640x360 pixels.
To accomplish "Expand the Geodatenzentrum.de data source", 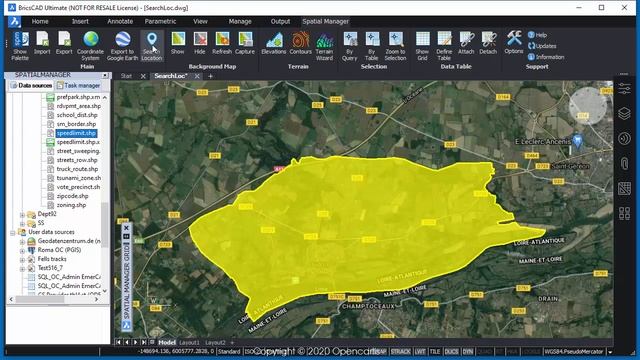I will click(x=22, y=241).
